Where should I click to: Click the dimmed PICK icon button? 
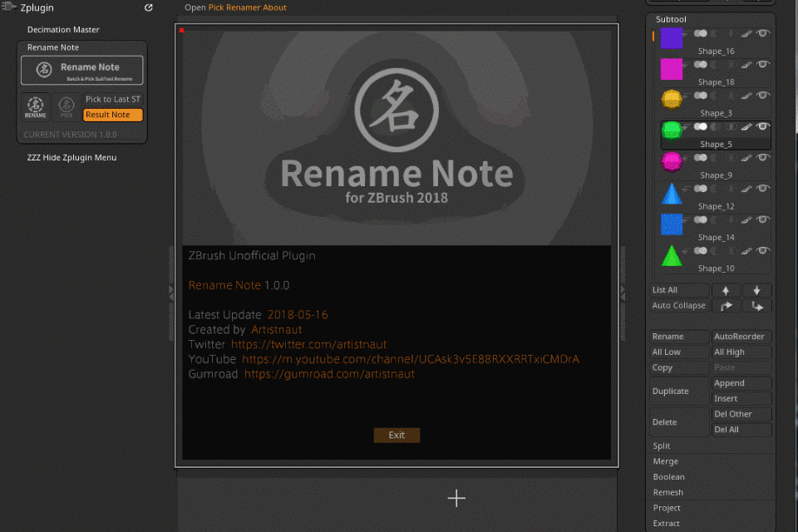(66, 107)
